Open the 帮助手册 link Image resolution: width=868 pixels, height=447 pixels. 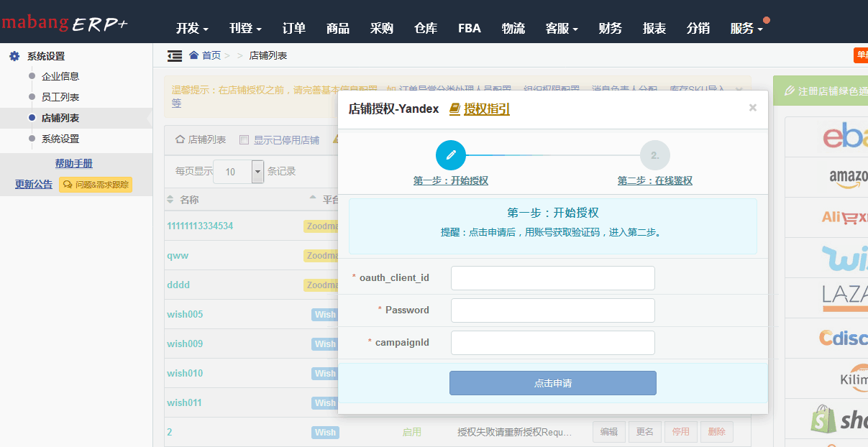pyautogui.click(x=74, y=164)
